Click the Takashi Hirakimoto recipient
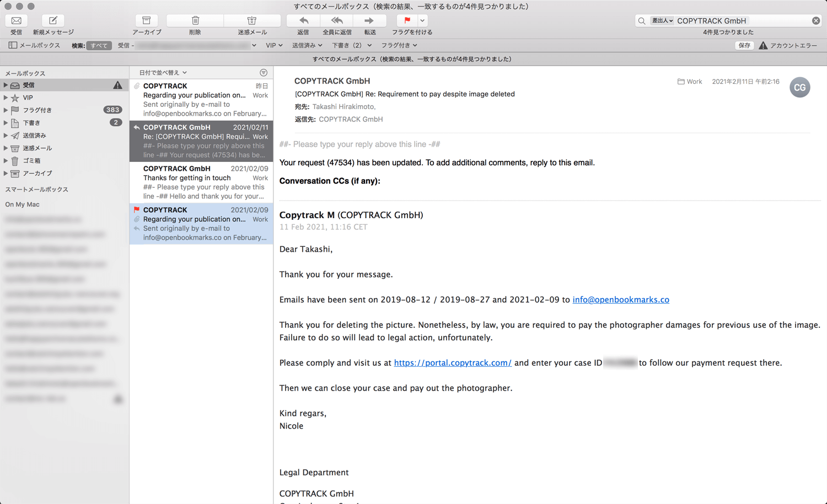This screenshot has height=504, width=827. [x=344, y=107]
